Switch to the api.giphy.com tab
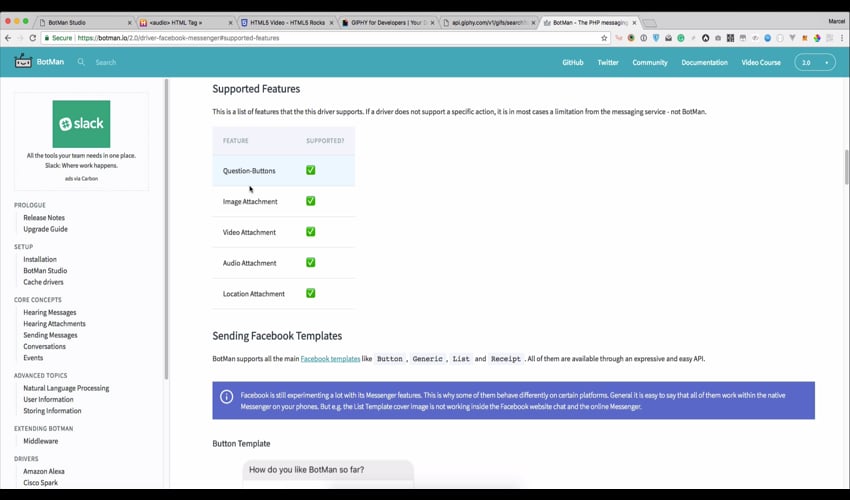This screenshot has height=500, width=850. (x=488, y=23)
